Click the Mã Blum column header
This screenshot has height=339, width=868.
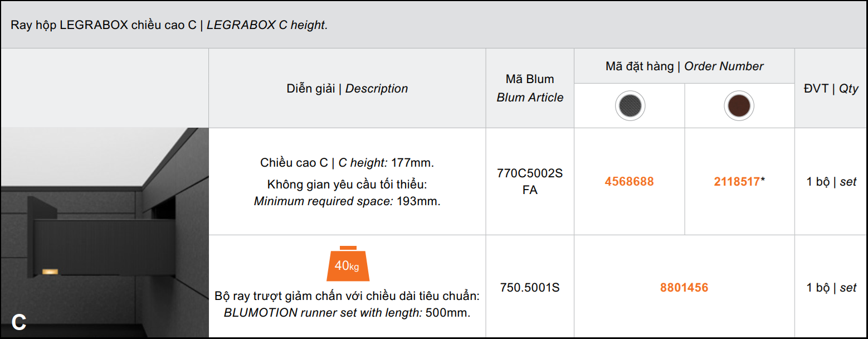coord(530,88)
